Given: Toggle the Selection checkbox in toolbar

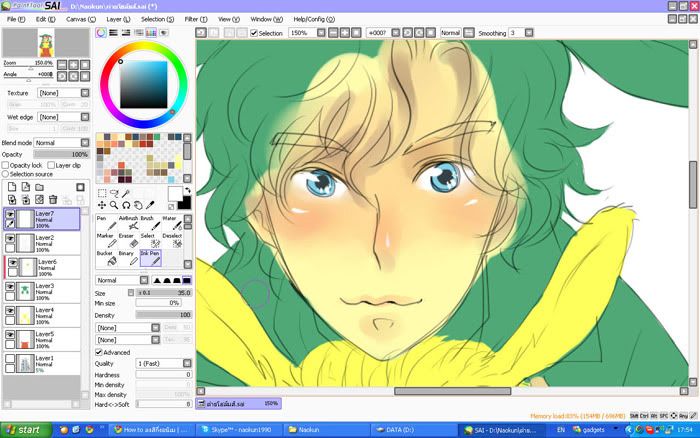Looking at the screenshot, I should click(252, 33).
